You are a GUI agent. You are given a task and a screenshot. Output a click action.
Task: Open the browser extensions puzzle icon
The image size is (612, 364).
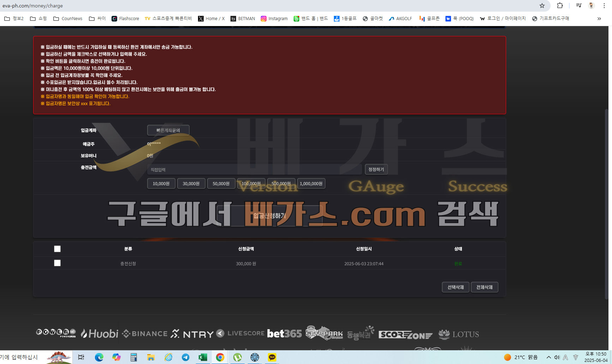(x=560, y=6)
